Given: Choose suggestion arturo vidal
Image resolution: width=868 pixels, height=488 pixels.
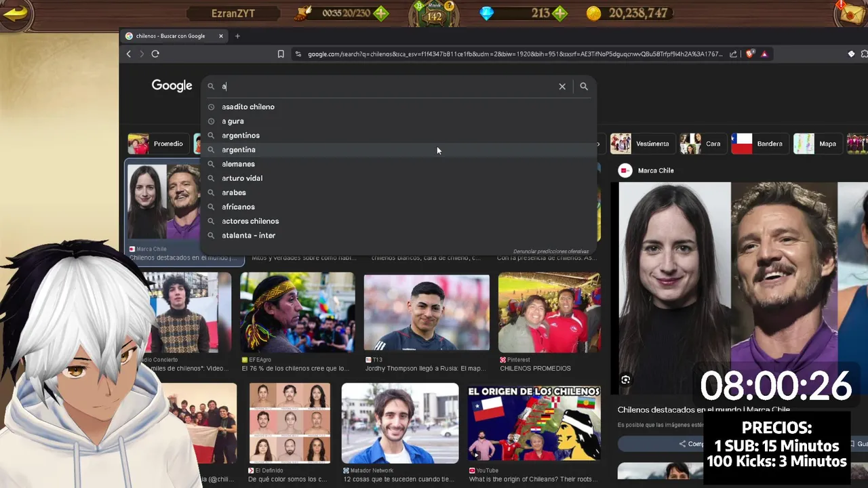Looking at the screenshot, I should 399,178.
